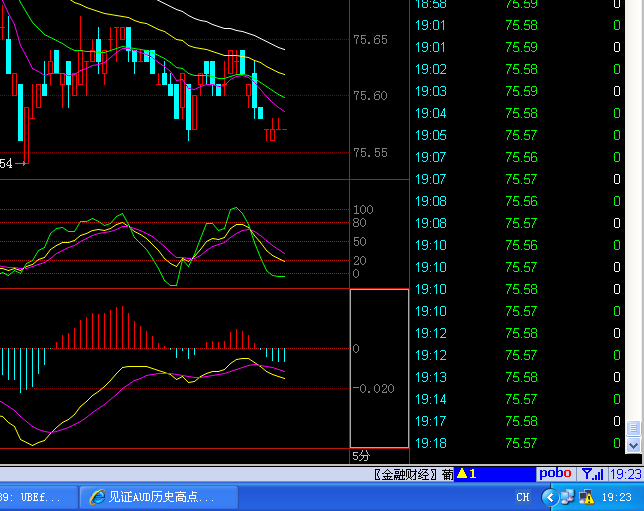Screen dimensions: 644x511
Task: Click the CH language indicator
Action: coord(523,497)
